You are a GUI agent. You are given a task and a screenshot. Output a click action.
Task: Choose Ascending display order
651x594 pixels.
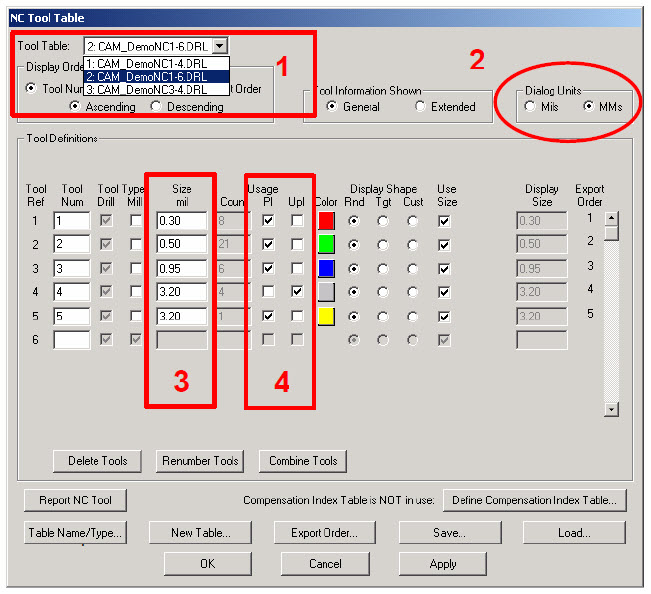(75, 106)
